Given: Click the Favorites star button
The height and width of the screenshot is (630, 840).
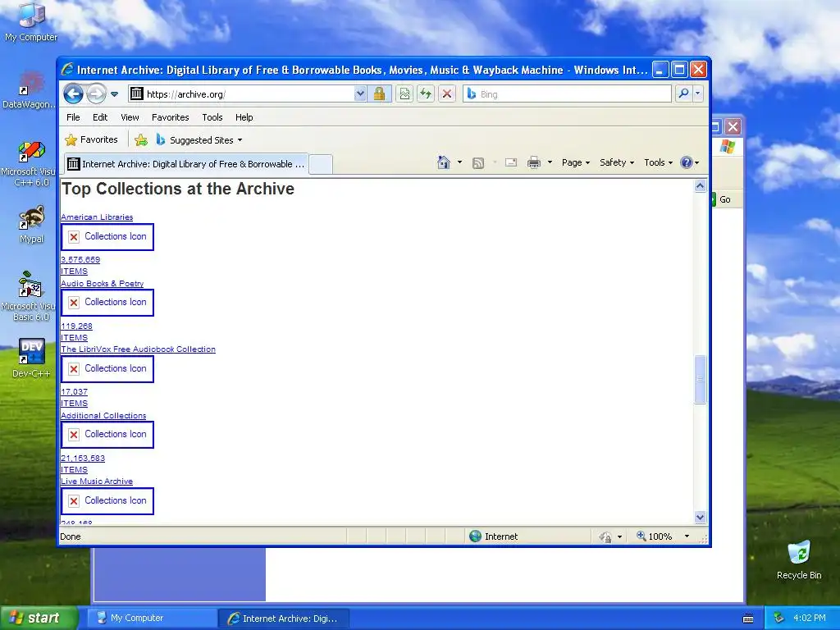Looking at the screenshot, I should pos(91,139).
